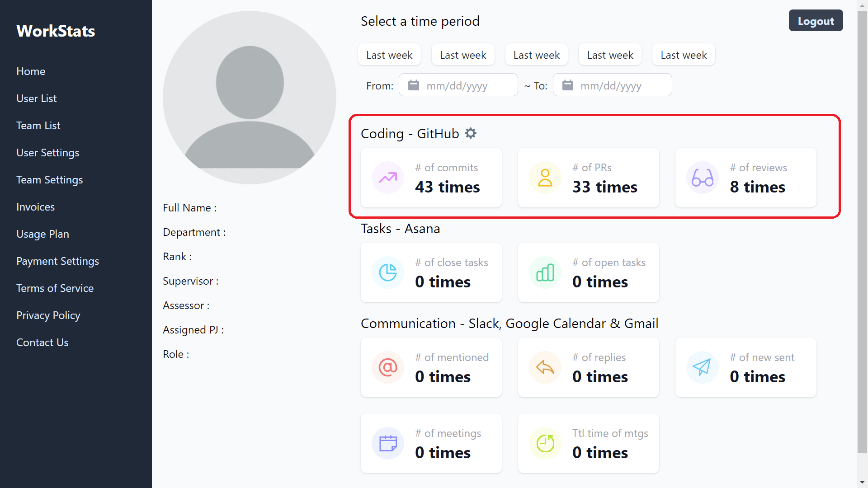Viewport: 868px width, 488px height.
Task: Click the open tasks bar chart icon
Action: [x=545, y=272]
